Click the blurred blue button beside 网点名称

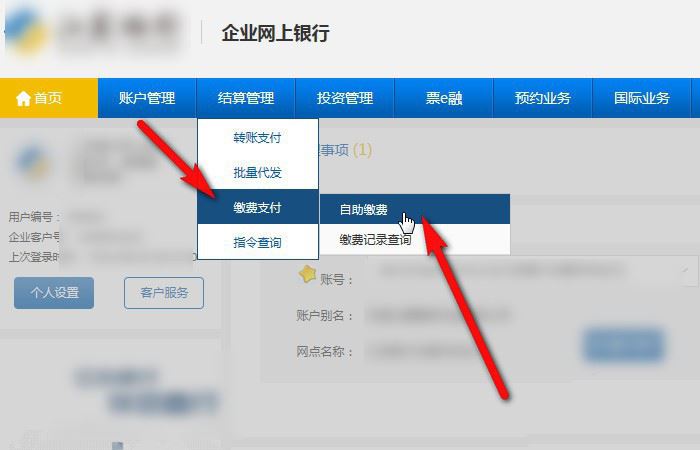tap(624, 344)
